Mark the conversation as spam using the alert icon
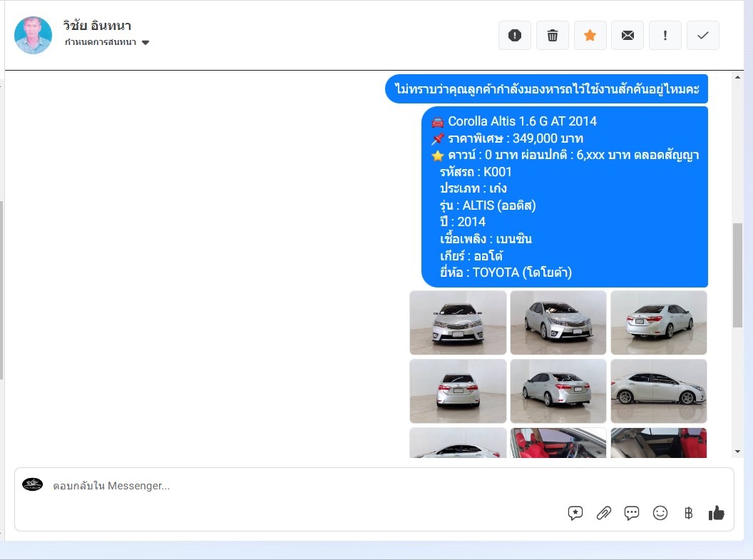753x560 pixels. (514, 35)
